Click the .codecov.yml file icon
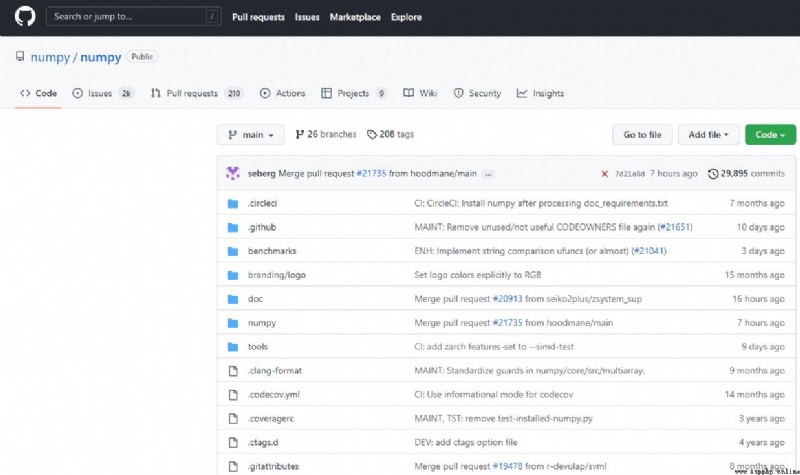Viewport: 800px width, 475px height. pos(233,395)
